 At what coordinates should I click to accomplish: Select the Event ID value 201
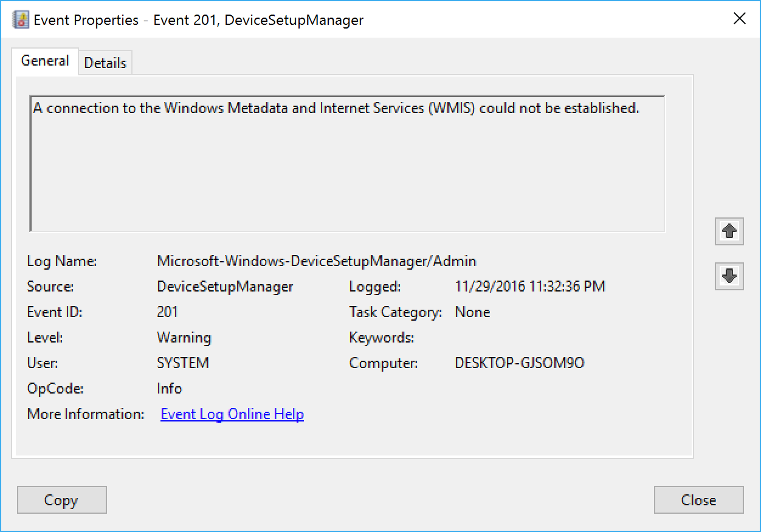[x=167, y=312]
